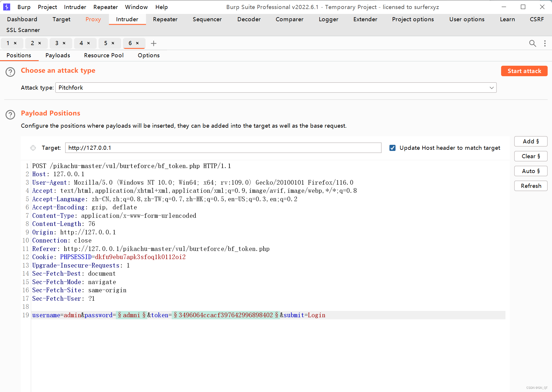Open the CSRF tab
Viewport: 552px width, 392px height.
click(537, 19)
